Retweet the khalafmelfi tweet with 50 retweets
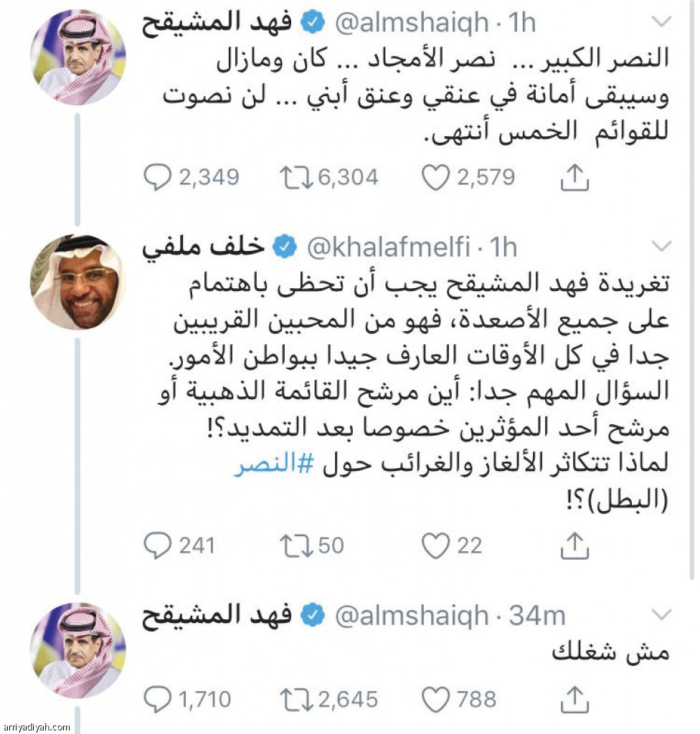Image resolution: width=700 pixels, height=734 pixels. click(x=296, y=545)
